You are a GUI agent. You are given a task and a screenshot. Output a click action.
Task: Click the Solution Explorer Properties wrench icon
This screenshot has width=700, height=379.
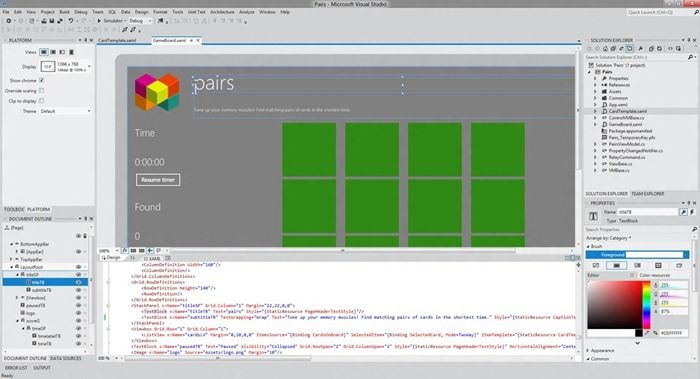[x=640, y=48]
